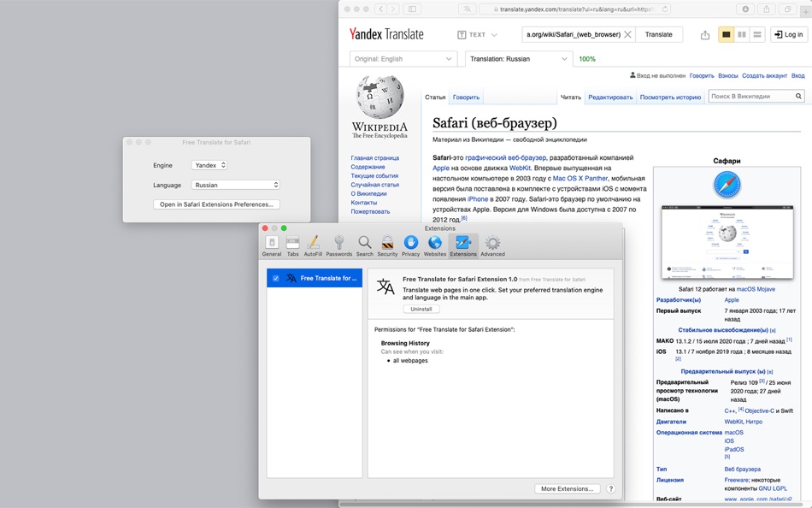Click the Log in button
Image resolution: width=812 pixels, height=508 pixels.
point(789,35)
